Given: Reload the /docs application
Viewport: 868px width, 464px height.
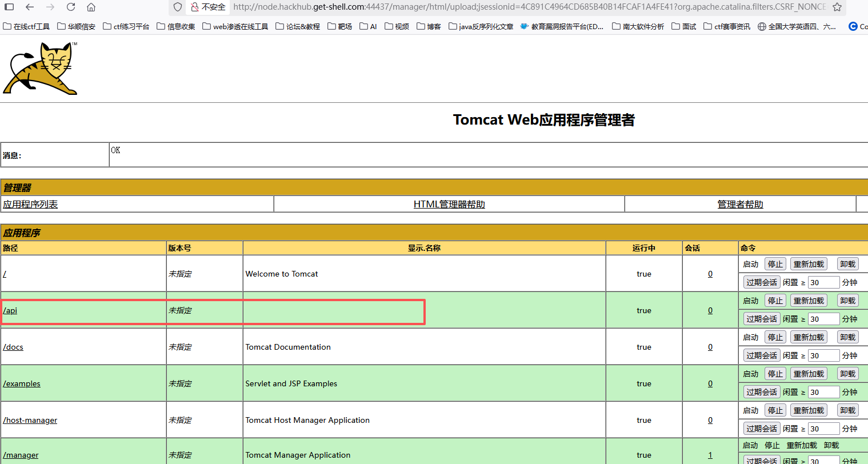Looking at the screenshot, I should [x=809, y=337].
